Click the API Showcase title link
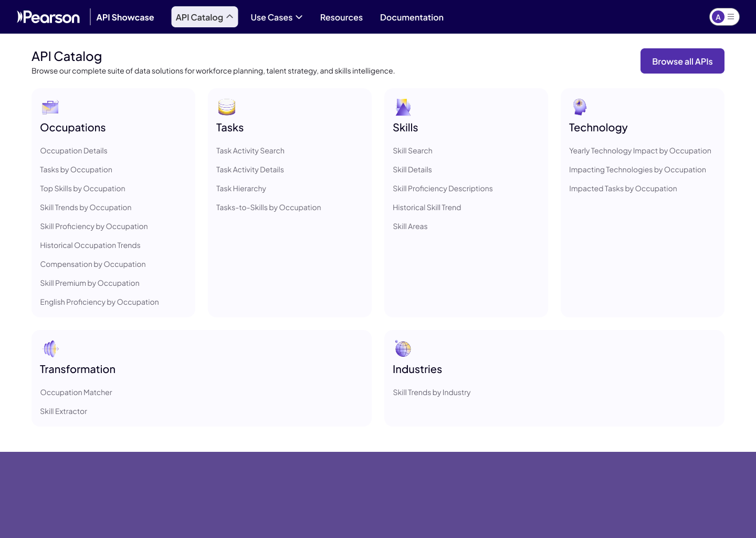Viewport: 756px width, 538px height. click(x=125, y=17)
